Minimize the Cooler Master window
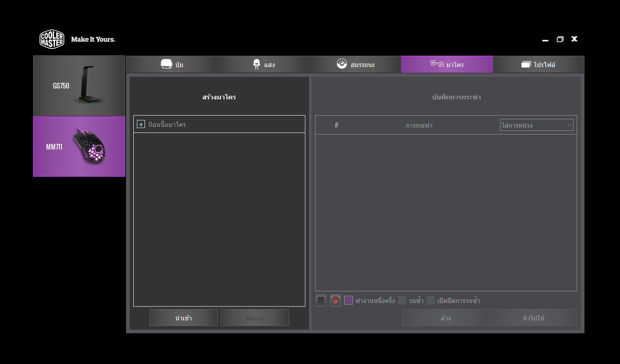 tap(545, 40)
